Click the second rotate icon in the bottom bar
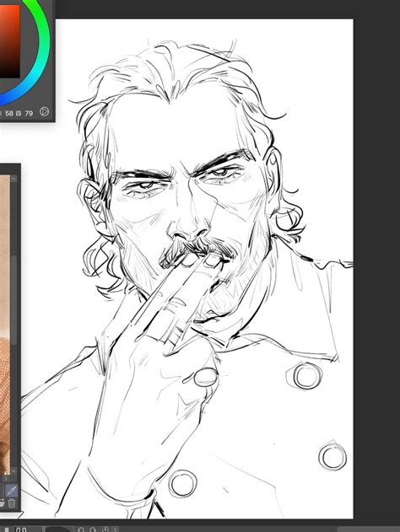 93,529
